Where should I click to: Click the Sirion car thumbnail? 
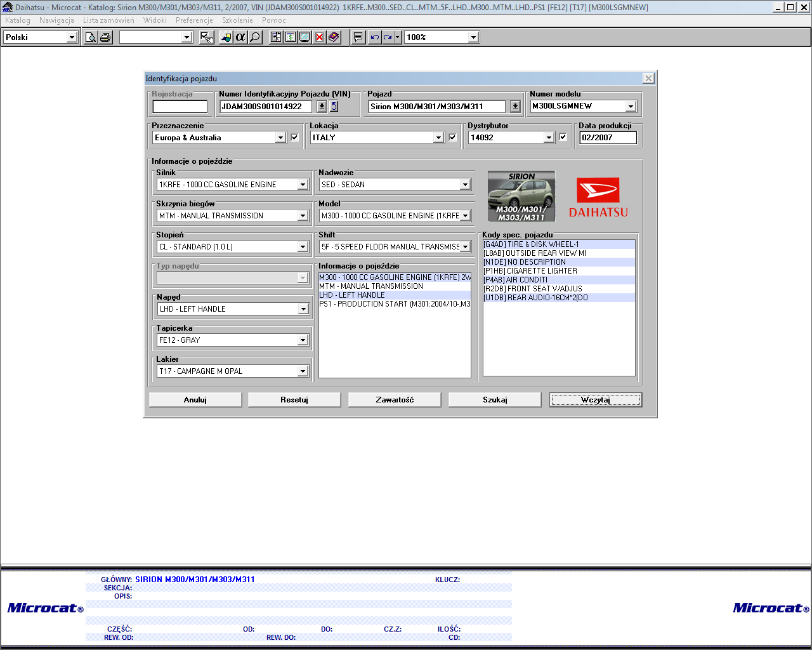click(521, 196)
